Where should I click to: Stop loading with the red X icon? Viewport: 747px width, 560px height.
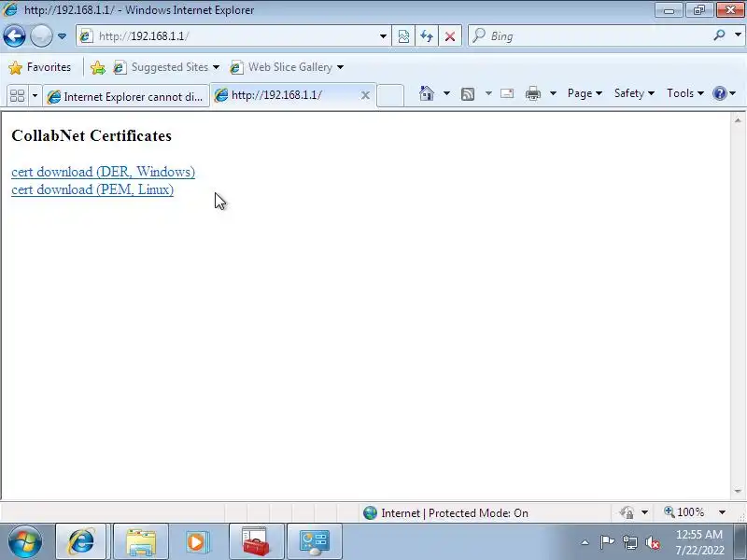(450, 36)
